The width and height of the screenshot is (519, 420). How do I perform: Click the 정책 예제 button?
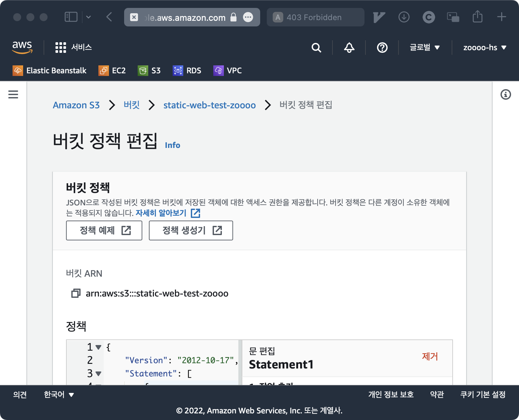click(x=104, y=230)
